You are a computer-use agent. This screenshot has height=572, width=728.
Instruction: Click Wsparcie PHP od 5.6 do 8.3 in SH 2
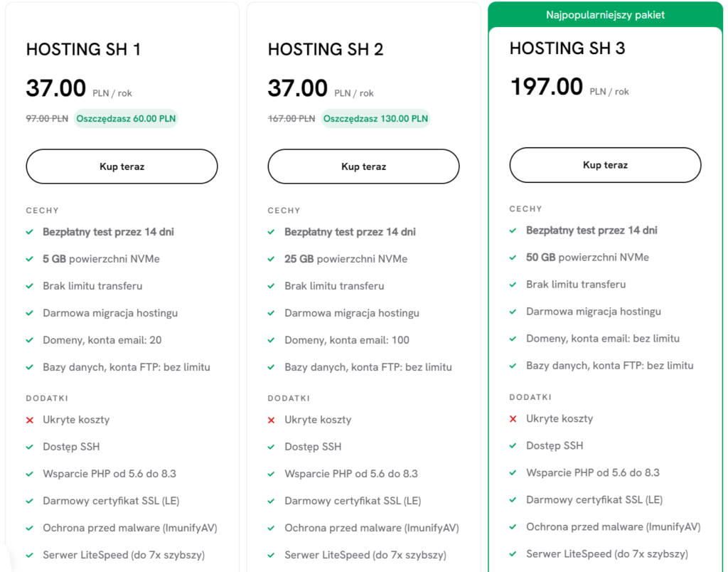tap(351, 474)
